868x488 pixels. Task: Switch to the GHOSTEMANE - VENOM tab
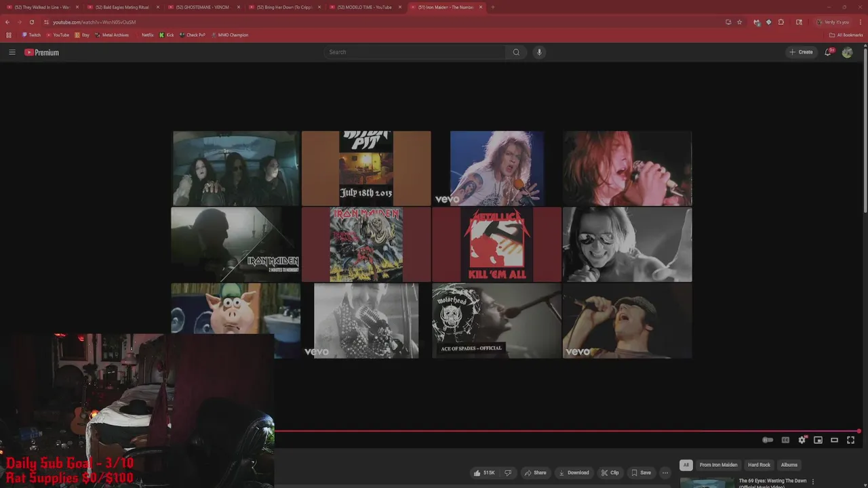202,7
